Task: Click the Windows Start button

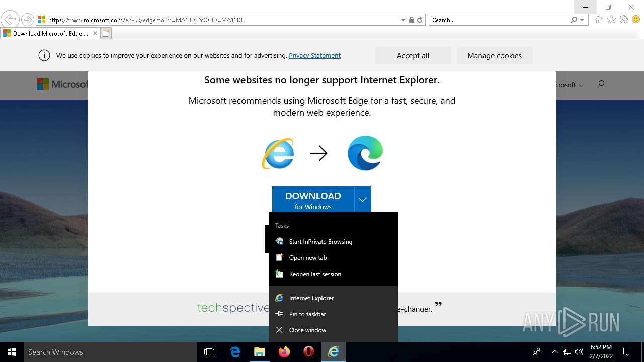Action: click(12, 352)
